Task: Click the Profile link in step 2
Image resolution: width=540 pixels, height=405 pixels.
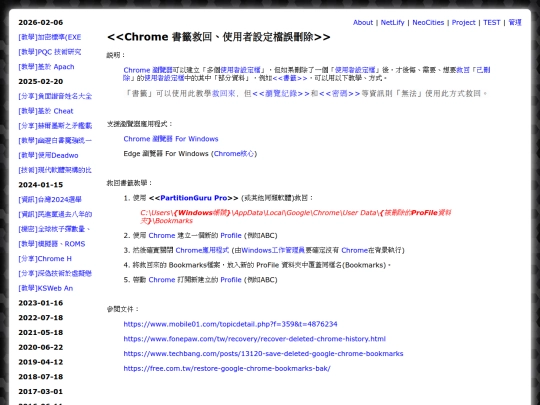Action: (x=231, y=236)
